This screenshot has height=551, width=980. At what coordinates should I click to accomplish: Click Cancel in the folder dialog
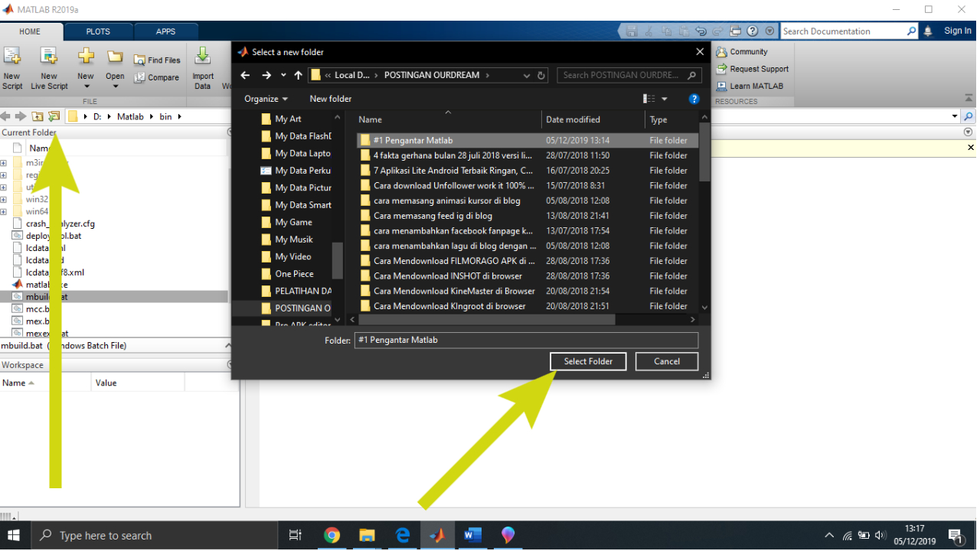pos(667,361)
